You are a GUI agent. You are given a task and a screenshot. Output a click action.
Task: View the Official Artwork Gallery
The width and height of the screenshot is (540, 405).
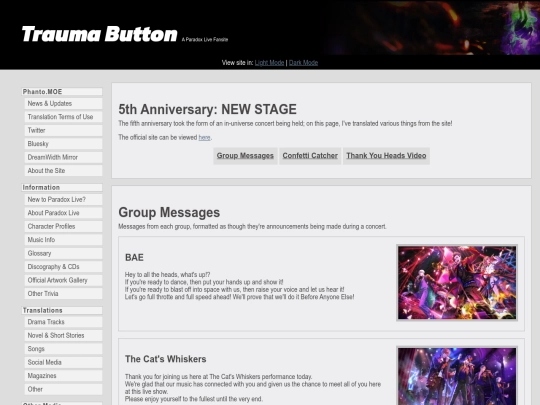click(63, 280)
